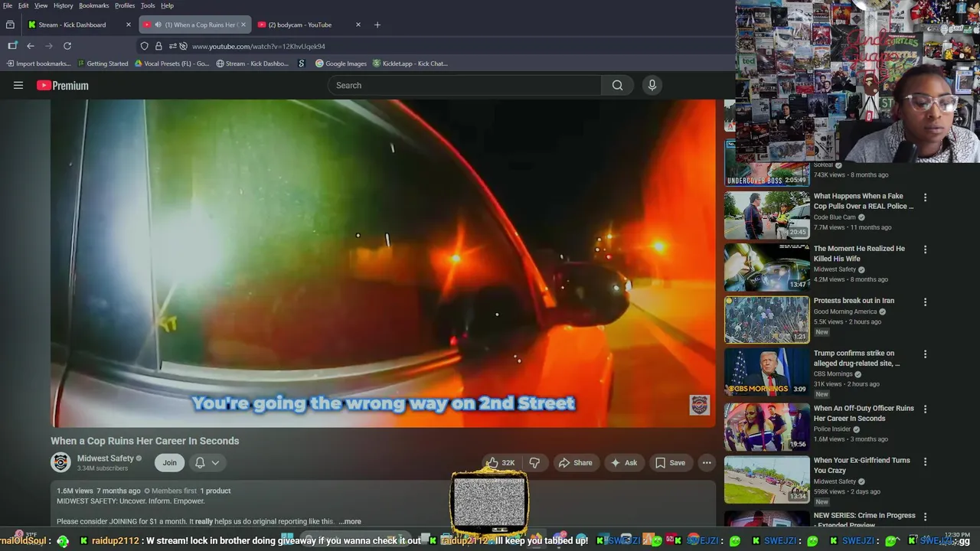Open Undercover Boss 2:05:49 thumbnail

[767, 164]
